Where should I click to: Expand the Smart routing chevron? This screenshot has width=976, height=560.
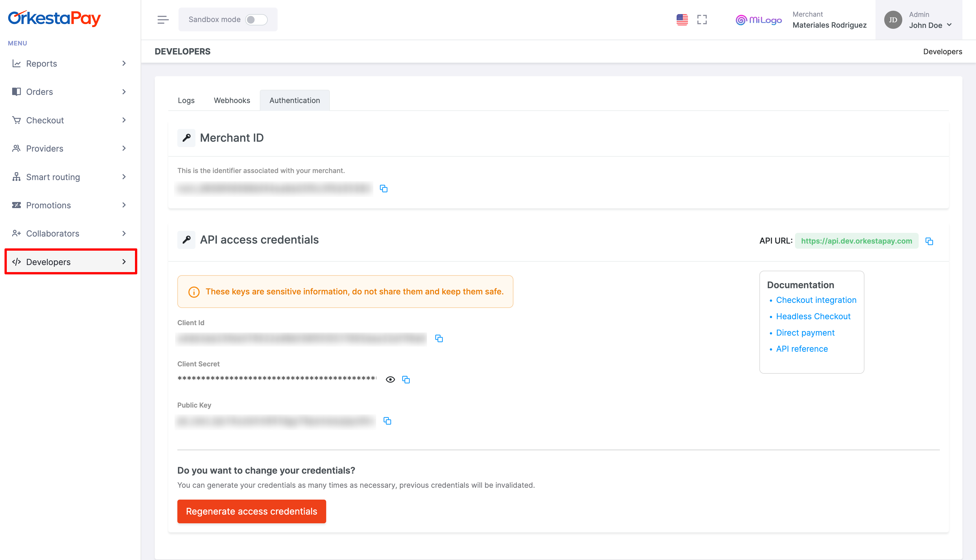(124, 177)
